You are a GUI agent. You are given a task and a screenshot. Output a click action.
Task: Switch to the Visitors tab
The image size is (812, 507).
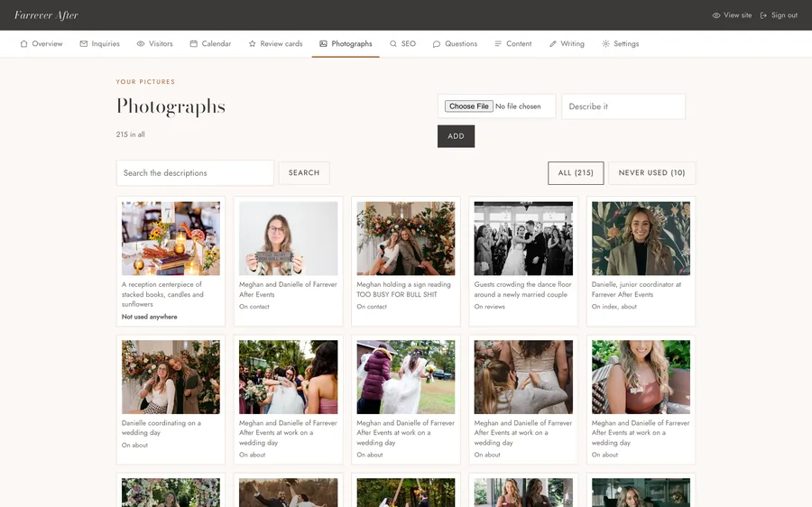coord(155,44)
